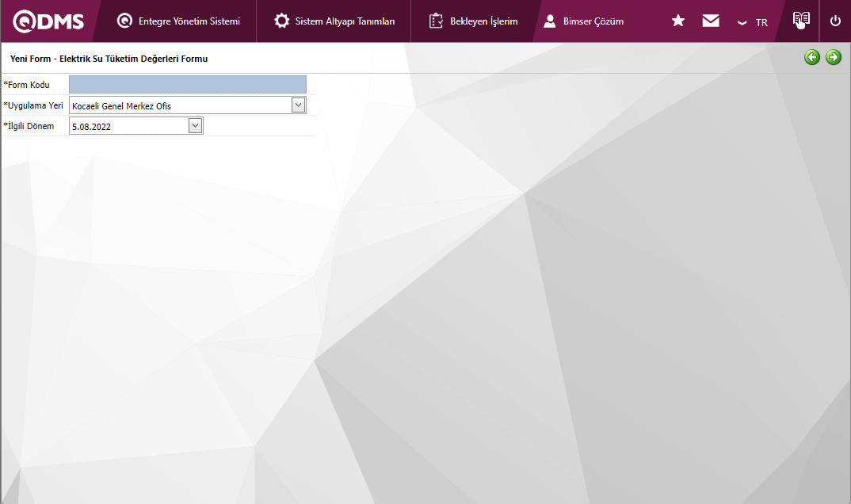This screenshot has width=851, height=504.
Task: Expand the Uygulama Yeri dropdown arrow
Action: [298, 105]
